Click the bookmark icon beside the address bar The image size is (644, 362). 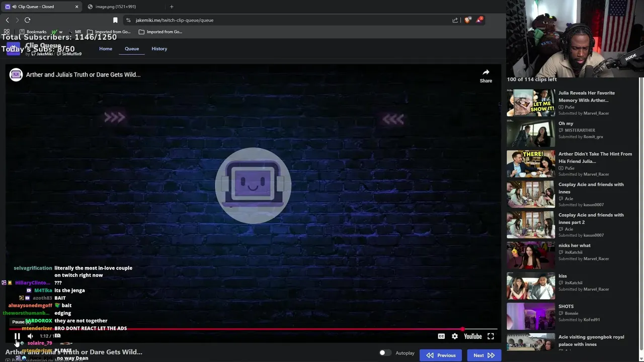115,20
